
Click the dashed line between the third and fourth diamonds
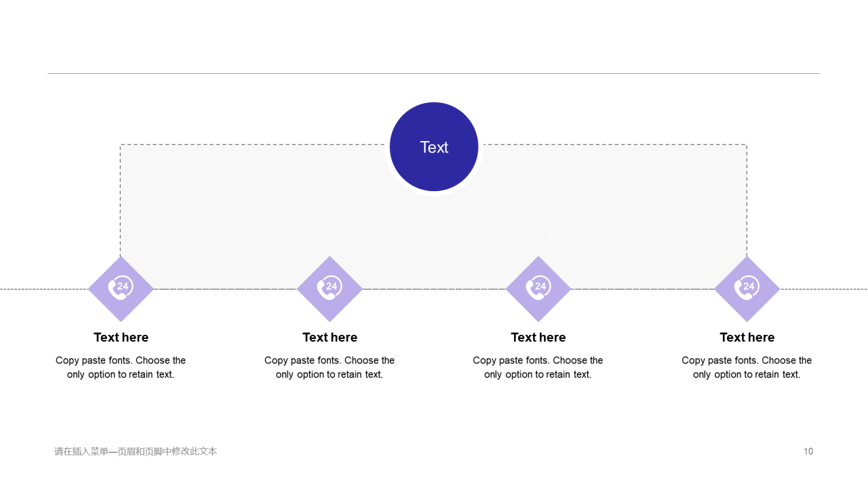coord(643,289)
